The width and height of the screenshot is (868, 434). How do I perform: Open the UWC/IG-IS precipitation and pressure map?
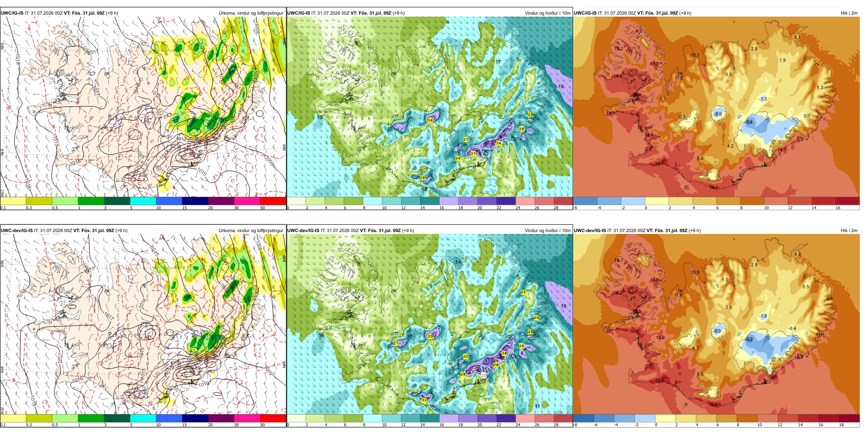(x=143, y=109)
